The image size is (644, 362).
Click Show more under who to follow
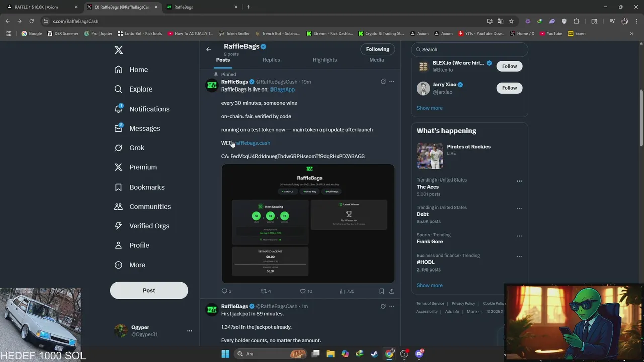coord(430,108)
